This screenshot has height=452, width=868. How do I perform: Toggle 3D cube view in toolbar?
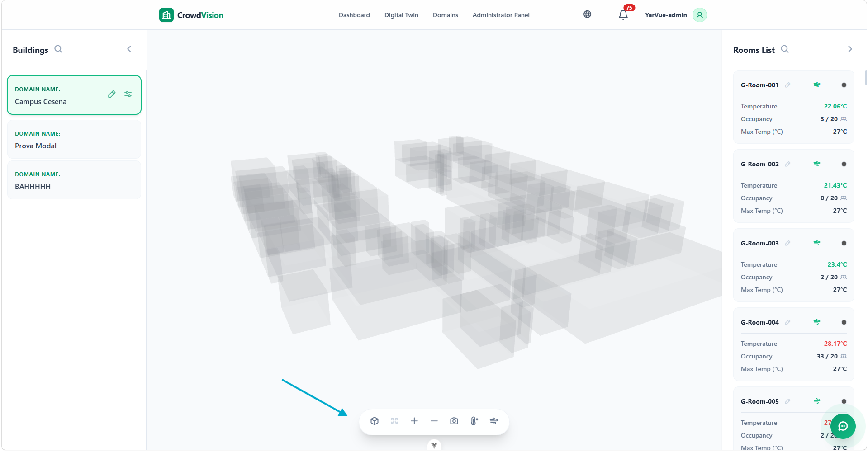(375, 421)
